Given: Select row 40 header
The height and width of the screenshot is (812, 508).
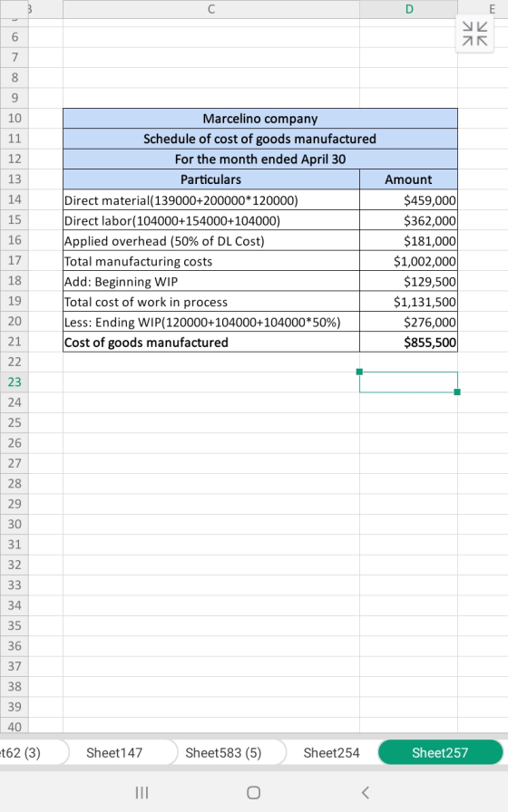Looking at the screenshot, I should (15, 727).
